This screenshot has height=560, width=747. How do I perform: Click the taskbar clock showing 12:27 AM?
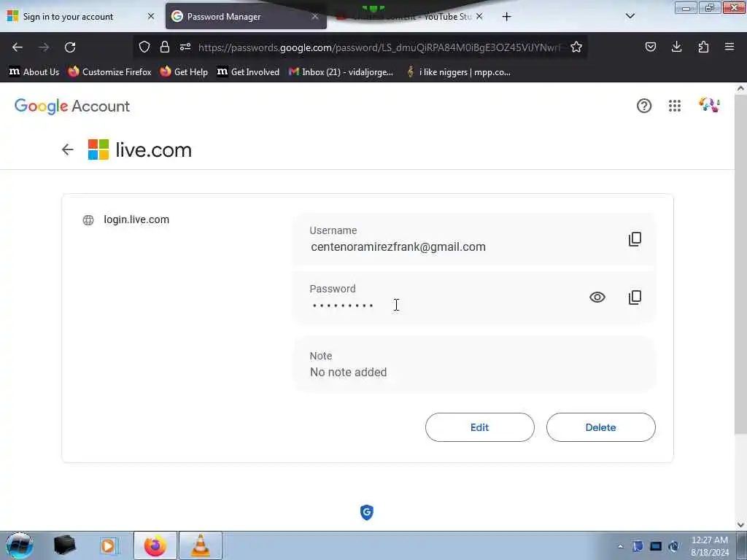[709, 545]
